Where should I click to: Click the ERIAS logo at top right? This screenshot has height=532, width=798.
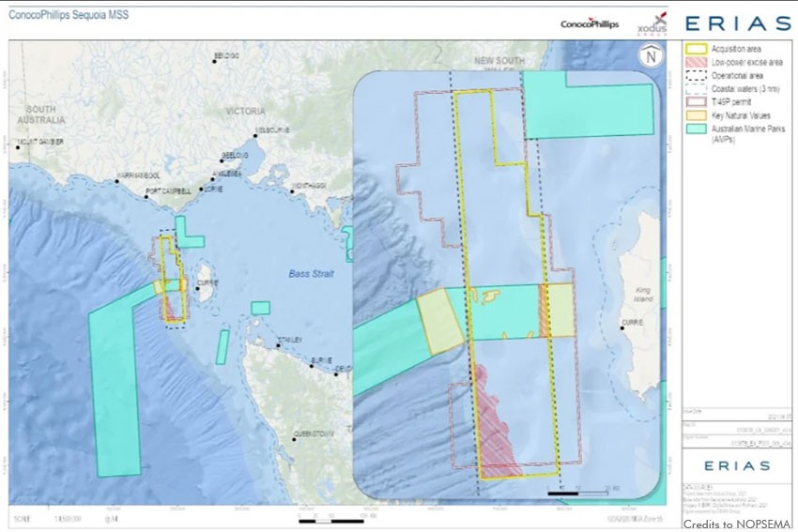point(739,23)
